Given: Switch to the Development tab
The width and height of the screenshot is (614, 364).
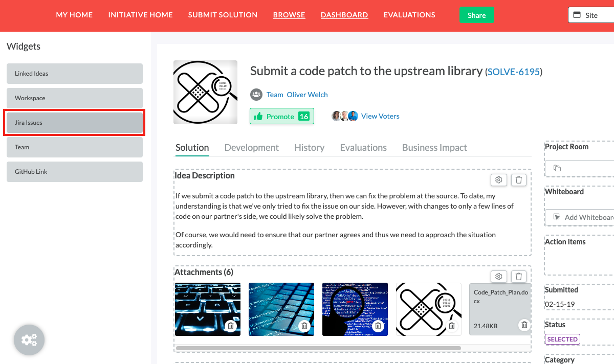Looking at the screenshot, I should (252, 147).
